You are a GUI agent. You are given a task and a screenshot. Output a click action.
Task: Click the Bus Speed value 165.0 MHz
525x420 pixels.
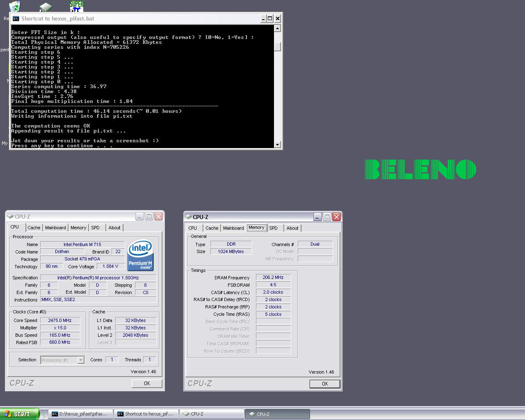tap(60, 335)
